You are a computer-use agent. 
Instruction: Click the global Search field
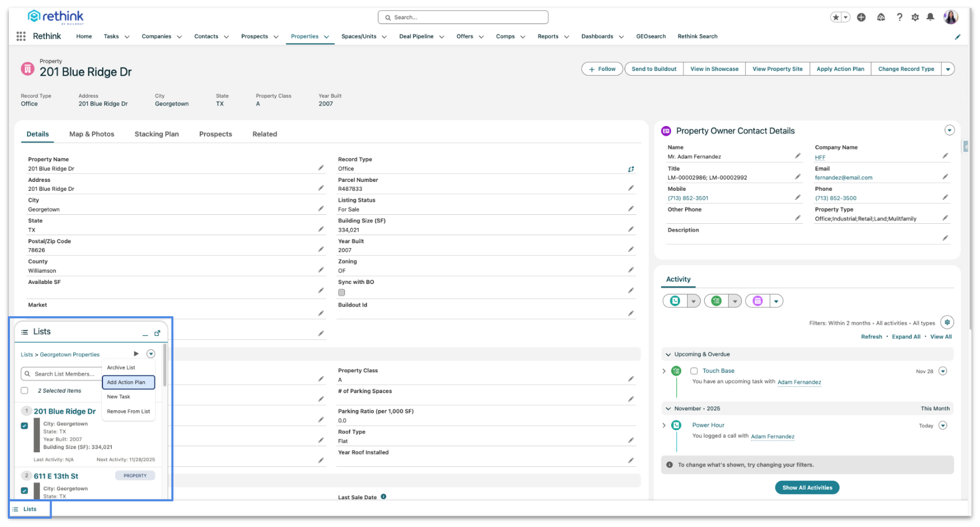(463, 17)
